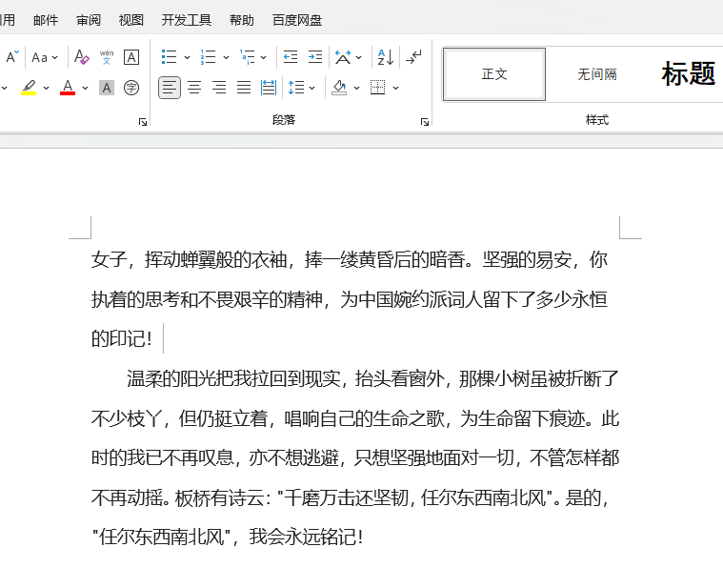Select the 正文 style
Screen dimensions: 723x588
(x=494, y=74)
